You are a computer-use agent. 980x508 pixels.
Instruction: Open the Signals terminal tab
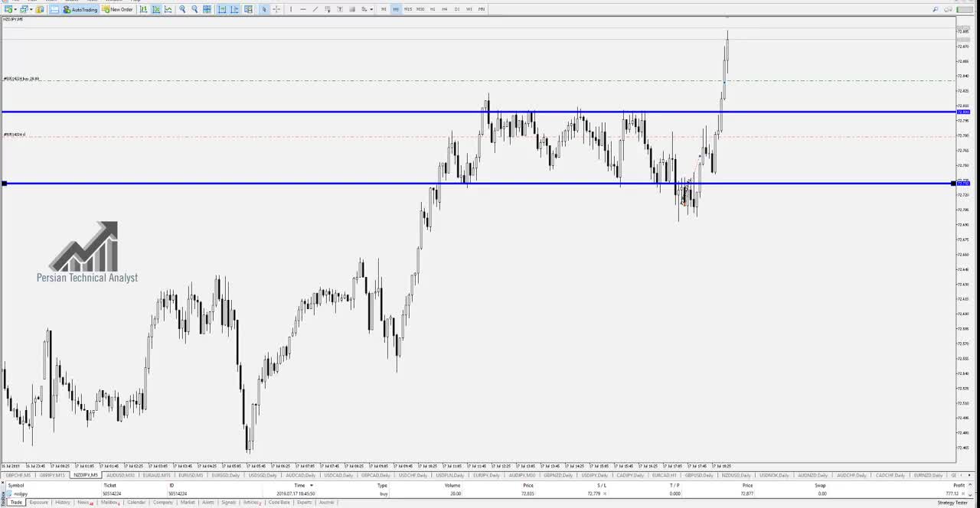tap(228, 502)
